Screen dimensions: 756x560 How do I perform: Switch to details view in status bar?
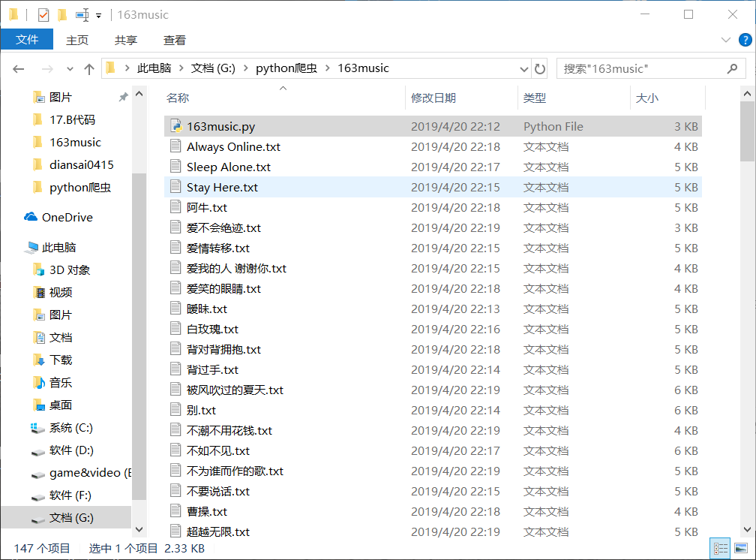tap(721, 549)
